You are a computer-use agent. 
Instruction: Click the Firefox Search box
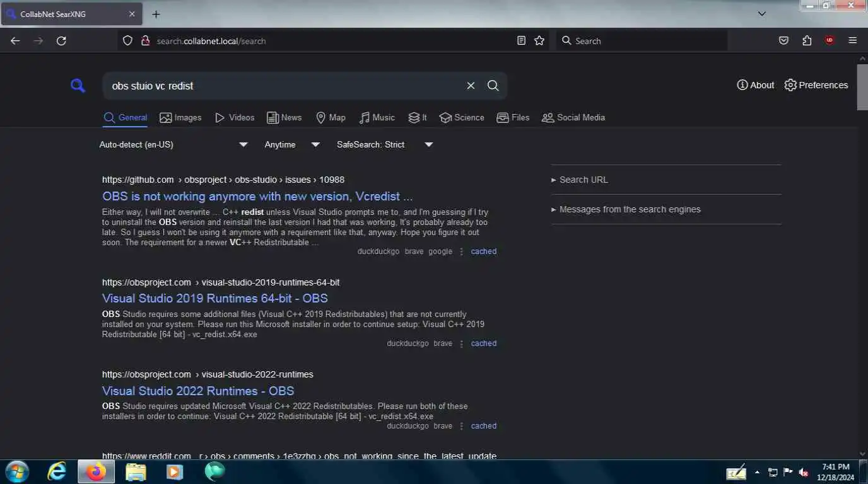tap(642, 41)
